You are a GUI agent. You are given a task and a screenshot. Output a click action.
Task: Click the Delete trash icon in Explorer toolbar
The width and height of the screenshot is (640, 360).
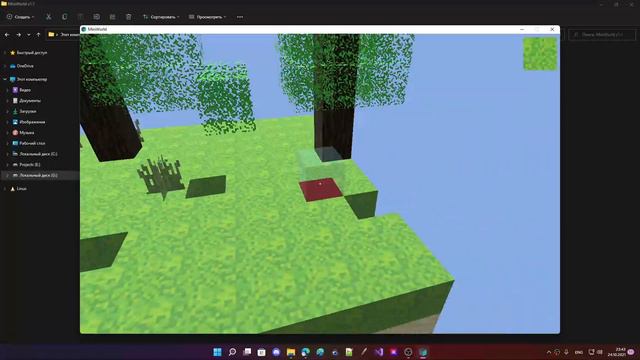(129, 17)
